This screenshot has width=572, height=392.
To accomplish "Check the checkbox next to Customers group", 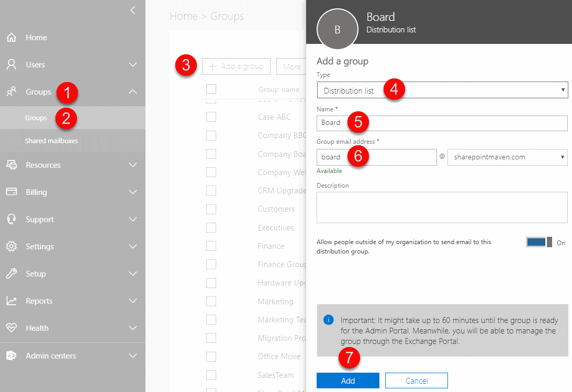I will (211, 209).
